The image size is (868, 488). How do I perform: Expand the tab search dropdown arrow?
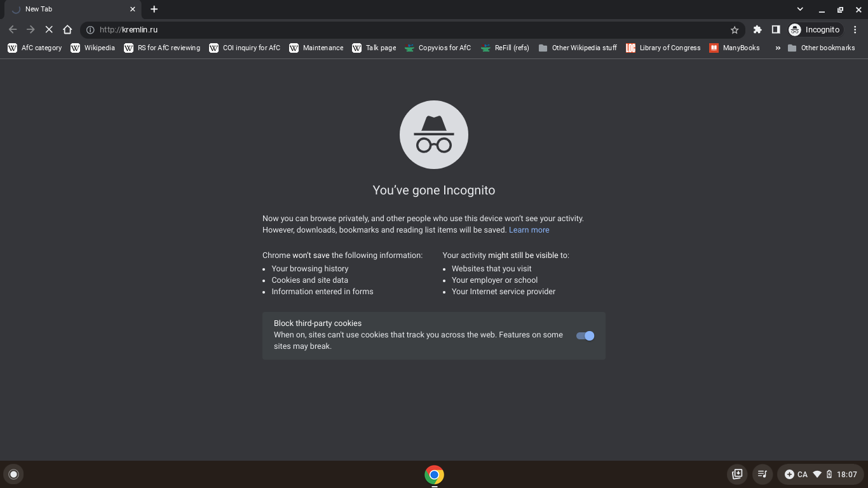(800, 10)
